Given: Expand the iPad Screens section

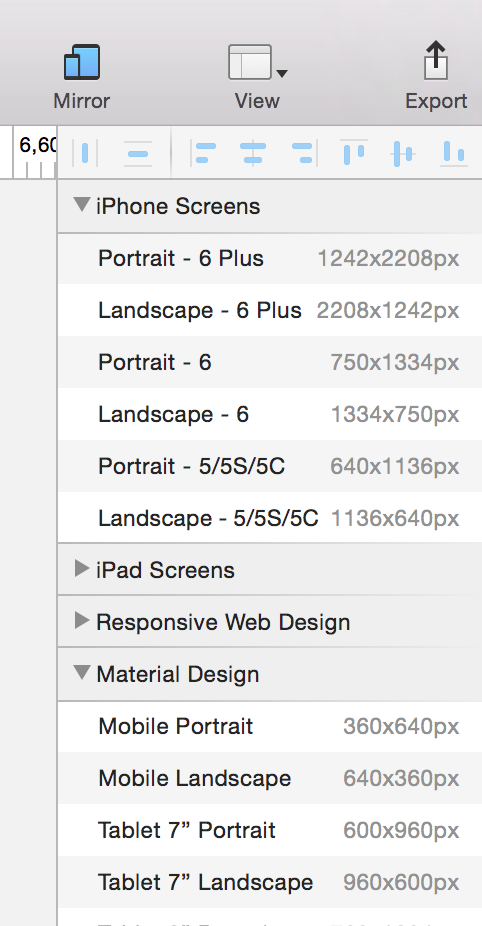Looking at the screenshot, I should coord(82,569).
